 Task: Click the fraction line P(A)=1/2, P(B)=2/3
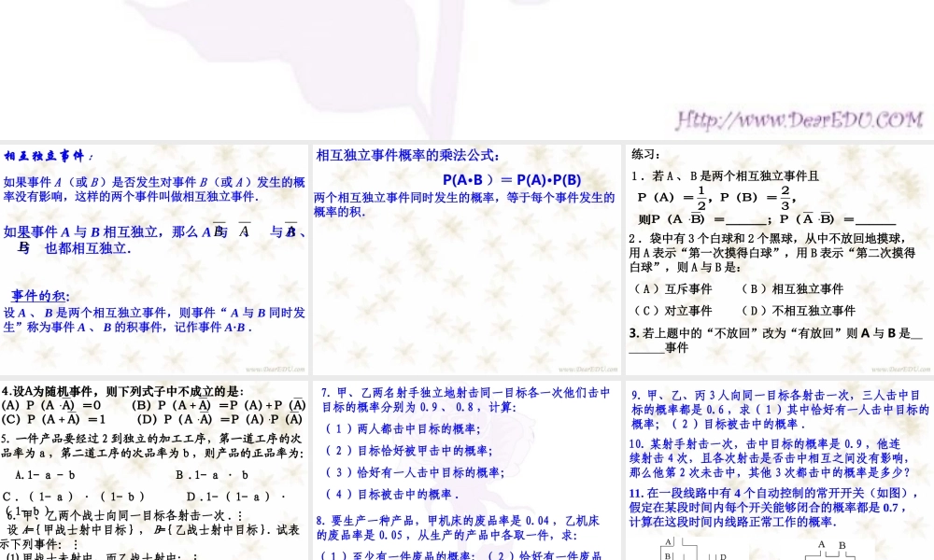coord(716,198)
